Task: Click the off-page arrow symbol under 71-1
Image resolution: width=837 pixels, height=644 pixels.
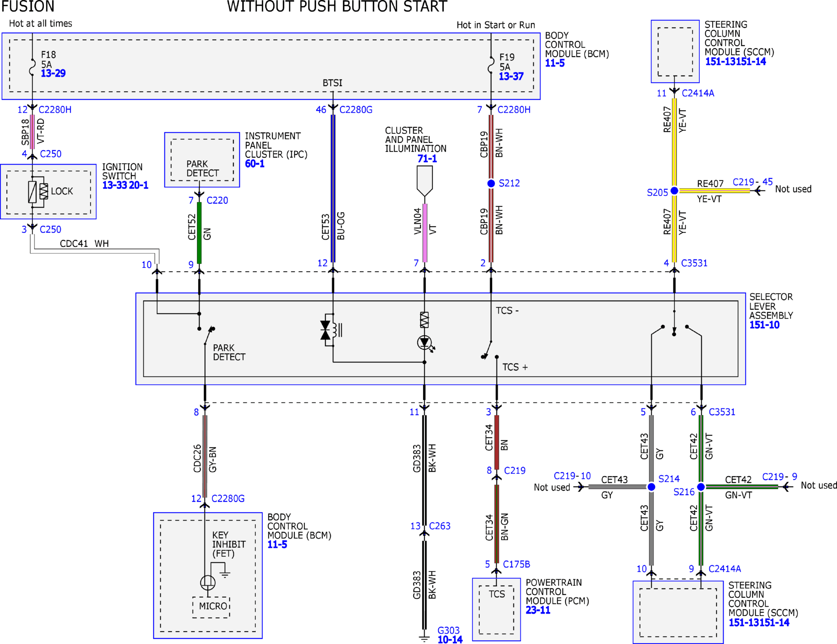Action: (x=424, y=181)
